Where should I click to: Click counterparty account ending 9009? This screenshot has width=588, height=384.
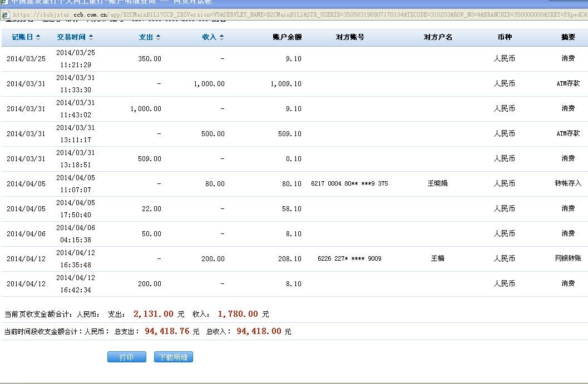pyautogui.click(x=349, y=258)
